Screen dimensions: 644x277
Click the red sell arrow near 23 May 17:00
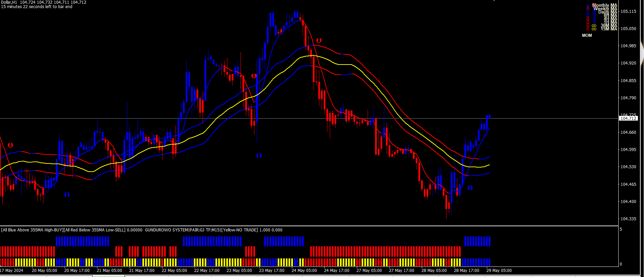[254, 76]
